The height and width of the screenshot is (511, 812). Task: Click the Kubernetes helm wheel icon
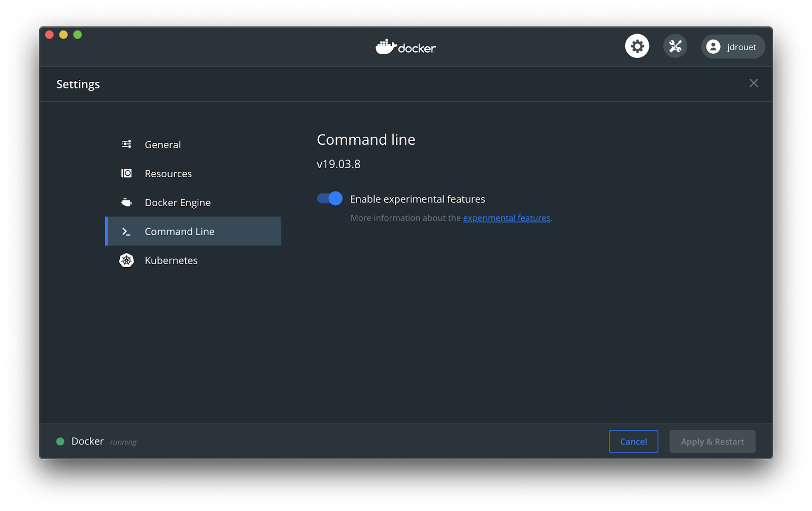click(x=126, y=260)
